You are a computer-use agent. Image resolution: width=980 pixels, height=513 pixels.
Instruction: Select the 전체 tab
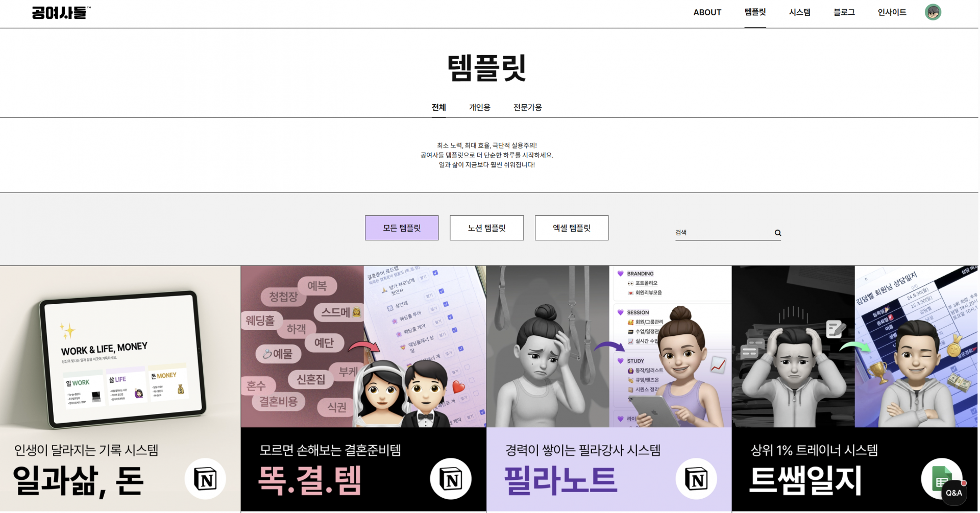[438, 107]
